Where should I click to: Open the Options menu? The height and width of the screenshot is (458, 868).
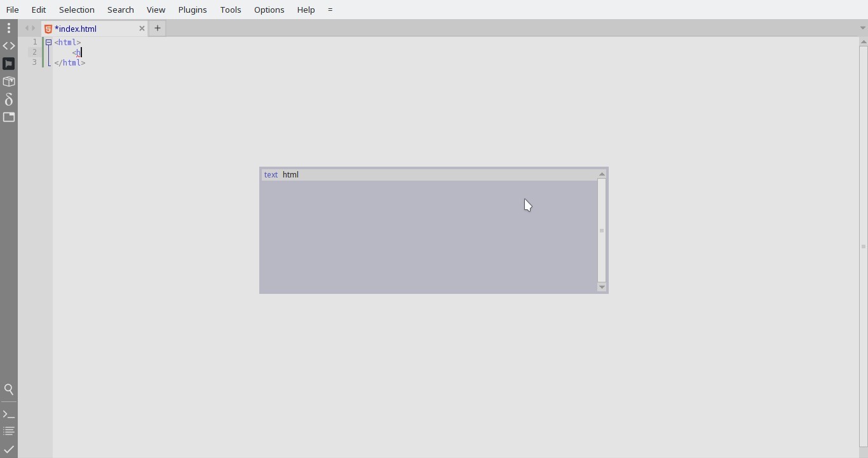coord(270,10)
